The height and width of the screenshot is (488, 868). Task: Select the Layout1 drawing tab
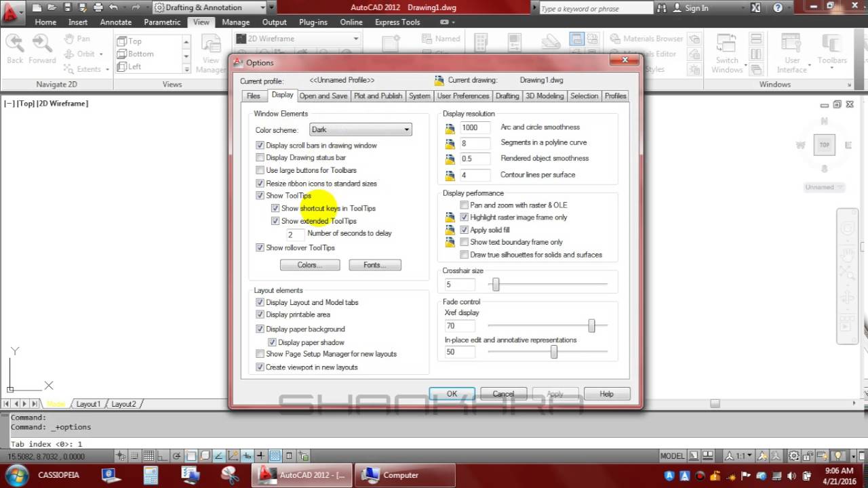pyautogui.click(x=88, y=404)
